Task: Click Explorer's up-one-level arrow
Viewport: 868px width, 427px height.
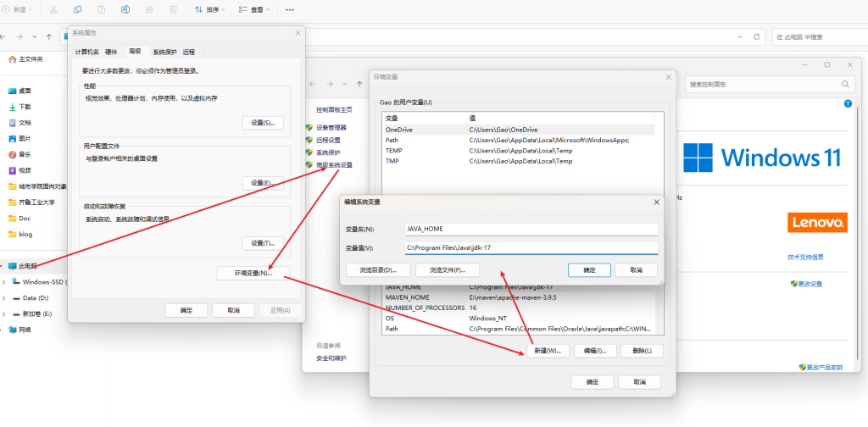Action: pos(49,36)
